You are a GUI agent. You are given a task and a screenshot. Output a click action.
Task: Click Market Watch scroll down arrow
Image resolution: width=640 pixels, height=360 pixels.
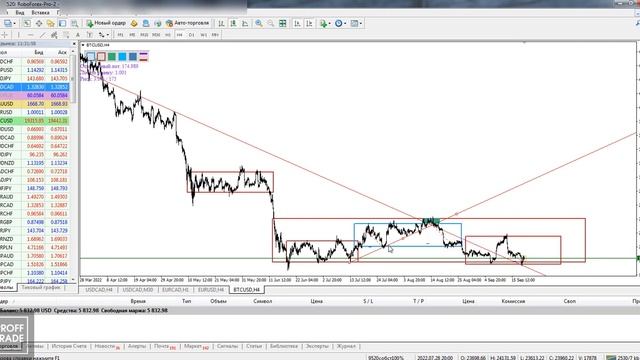(73, 280)
